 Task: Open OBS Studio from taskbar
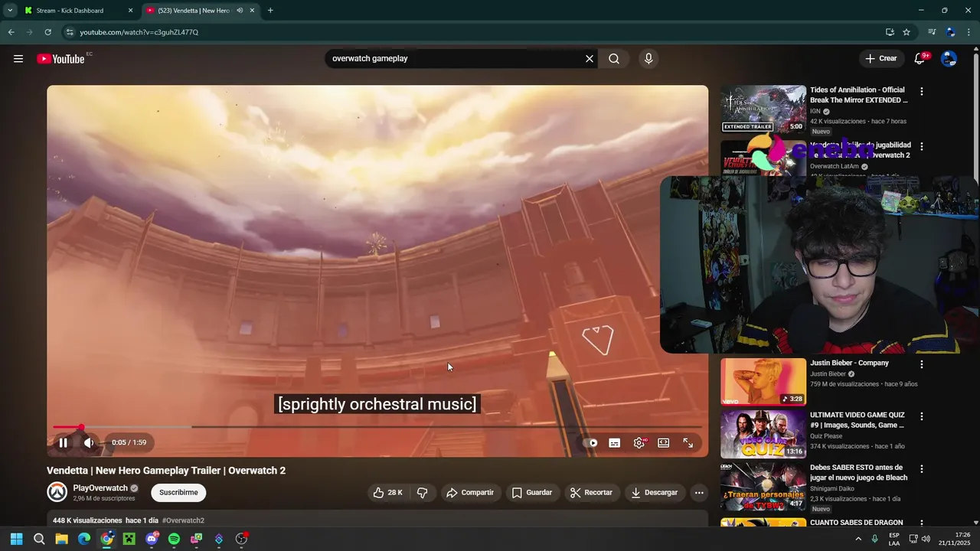pos(241,539)
